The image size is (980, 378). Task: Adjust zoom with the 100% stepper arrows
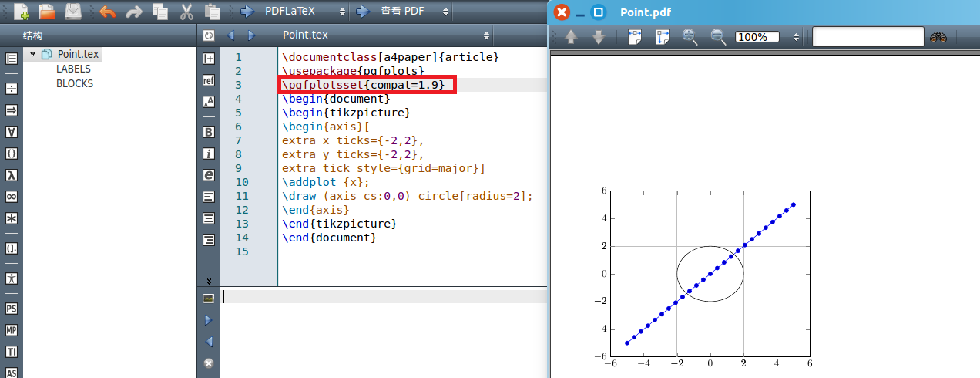[x=796, y=37]
